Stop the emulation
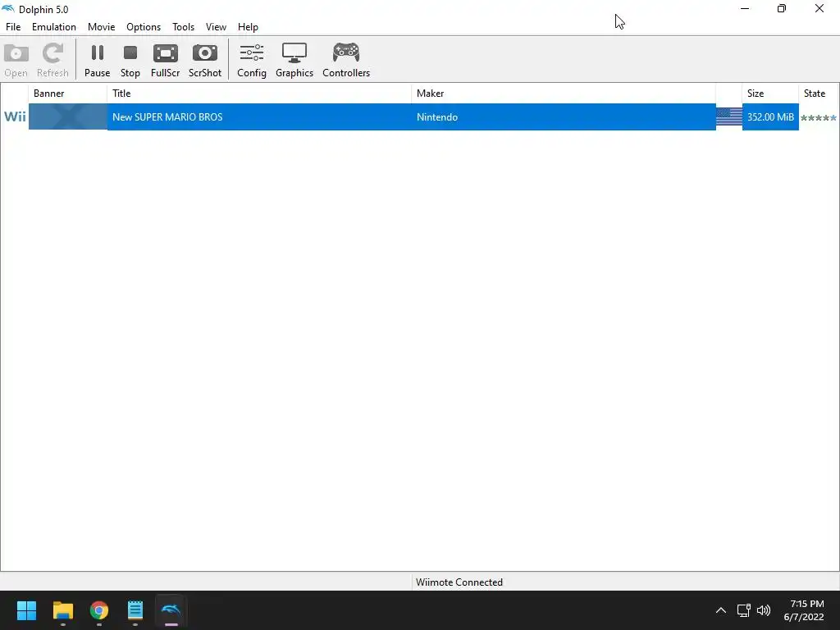This screenshot has width=840, height=630. click(130, 60)
